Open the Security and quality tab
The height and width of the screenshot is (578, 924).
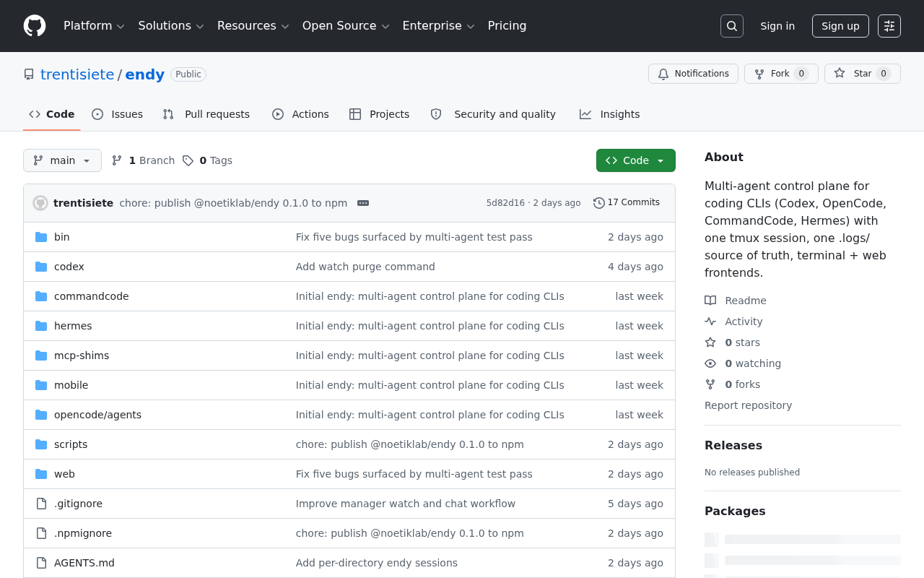coord(493,114)
